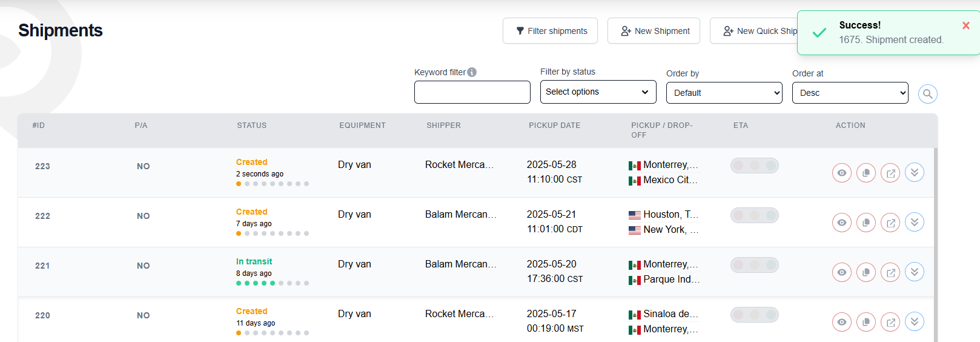
Task: Click pickup date 2025-05-28
Action: click(x=552, y=165)
